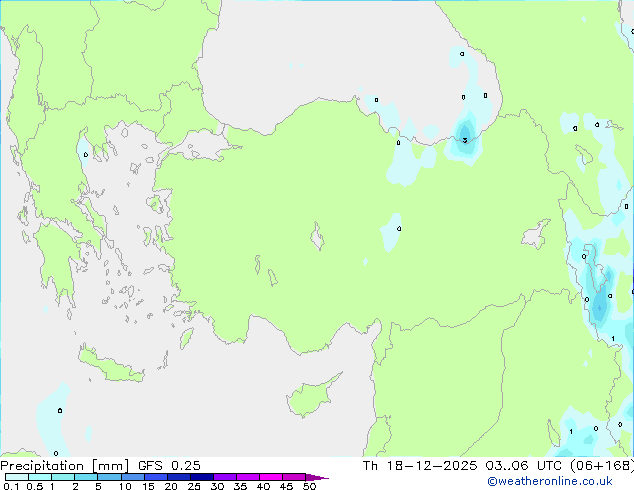Click the 0.1 label under the legend
The image size is (634, 490).
[x=9, y=487]
